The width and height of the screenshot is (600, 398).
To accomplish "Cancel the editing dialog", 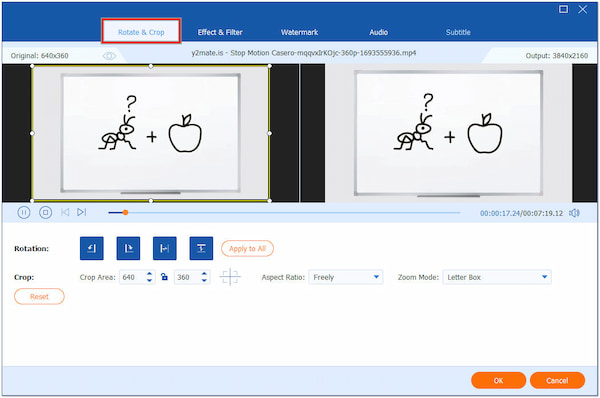I will pyautogui.click(x=557, y=380).
